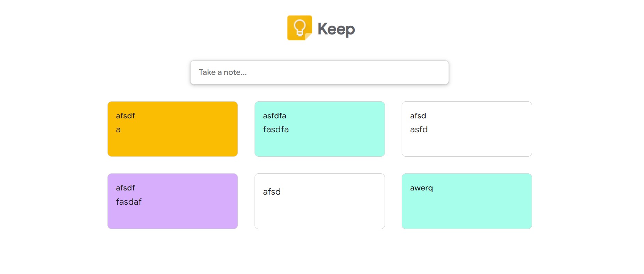The image size is (644, 274).
Task: Click the title 'afsdf' in the purple note
Action: pos(125,188)
